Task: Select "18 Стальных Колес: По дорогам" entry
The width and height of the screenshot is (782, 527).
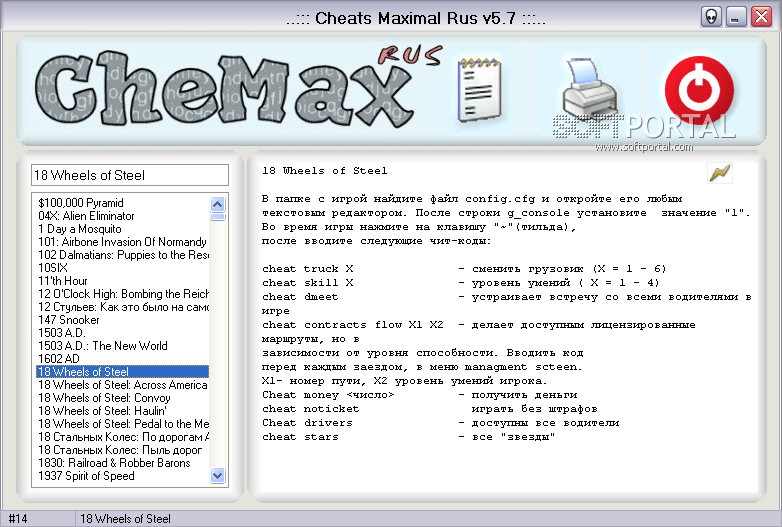Action: point(123,436)
